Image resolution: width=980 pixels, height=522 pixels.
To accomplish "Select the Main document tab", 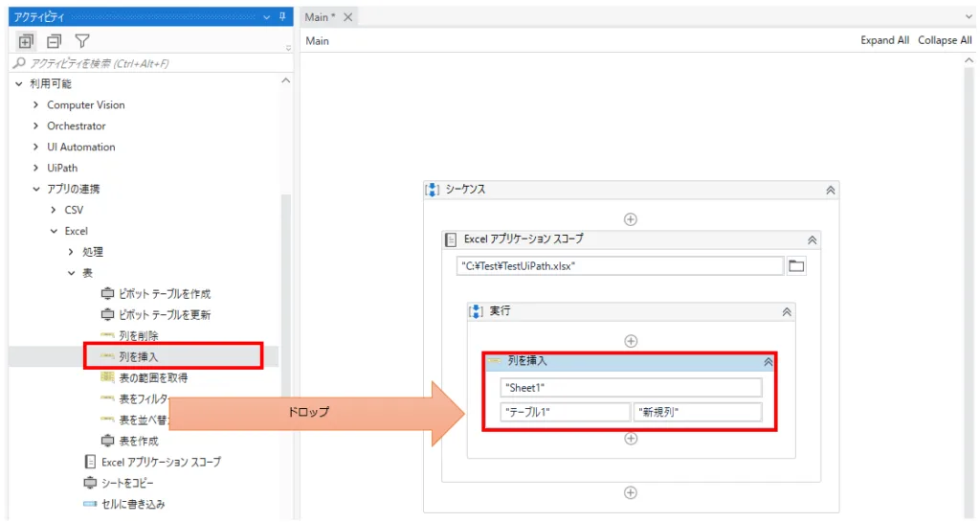I will [321, 17].
